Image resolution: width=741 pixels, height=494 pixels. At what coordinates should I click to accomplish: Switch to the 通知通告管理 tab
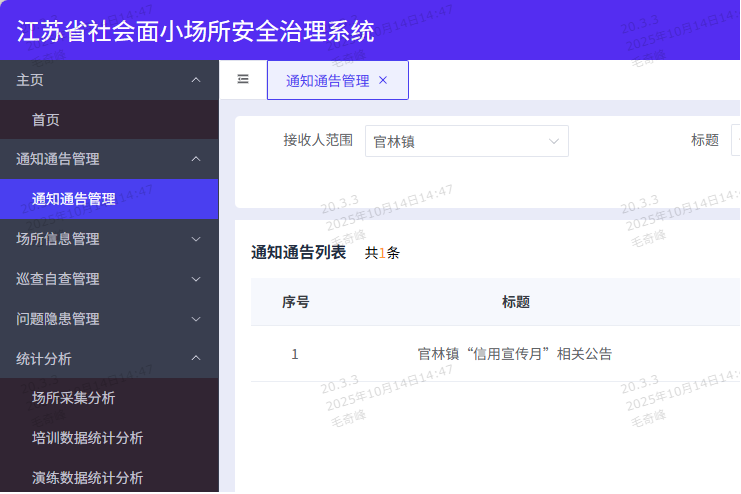(327, 81)
